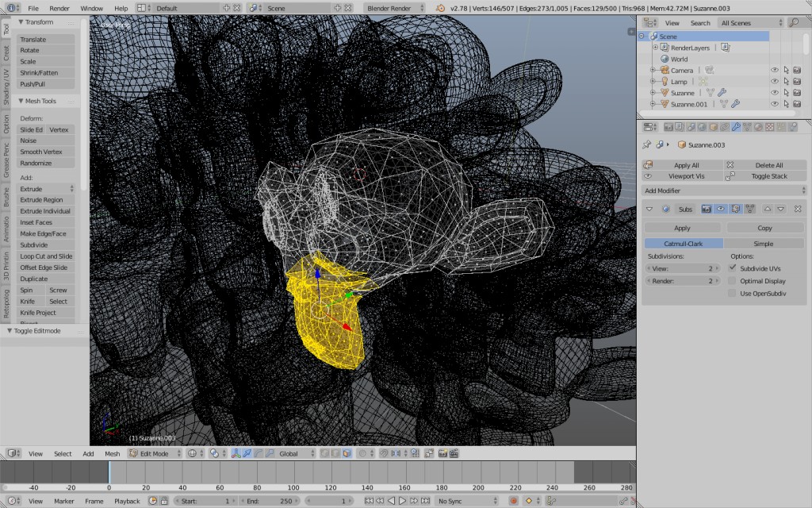Click the pin icon next to Suzanne.003
This screenshot has height=508, width=812.
tap(646, 144)
